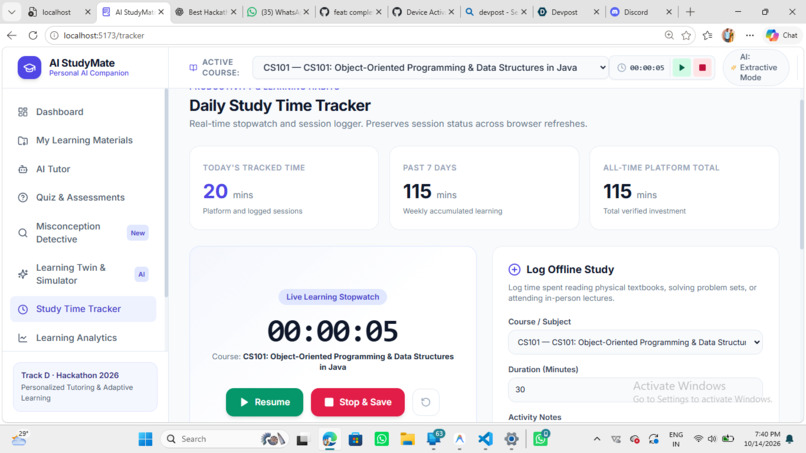Click the Live Learning Stopwatch label

point(333,297)
